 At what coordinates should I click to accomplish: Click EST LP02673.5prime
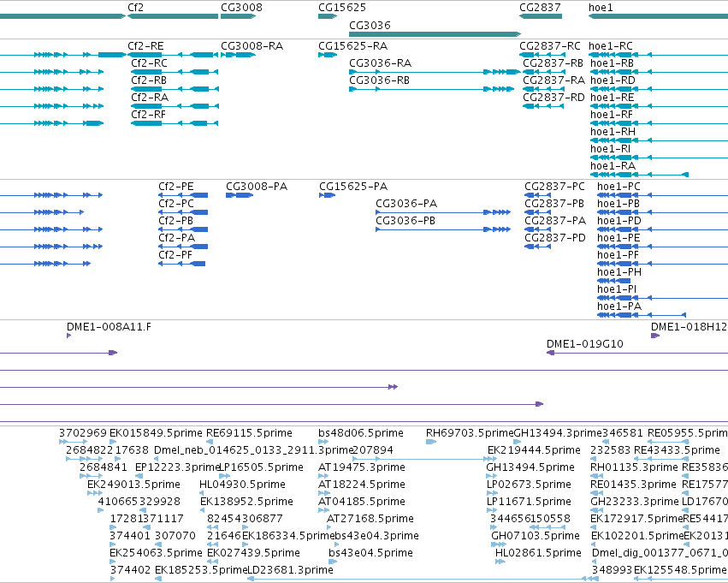pyautogui.click(x=529, y=485)
